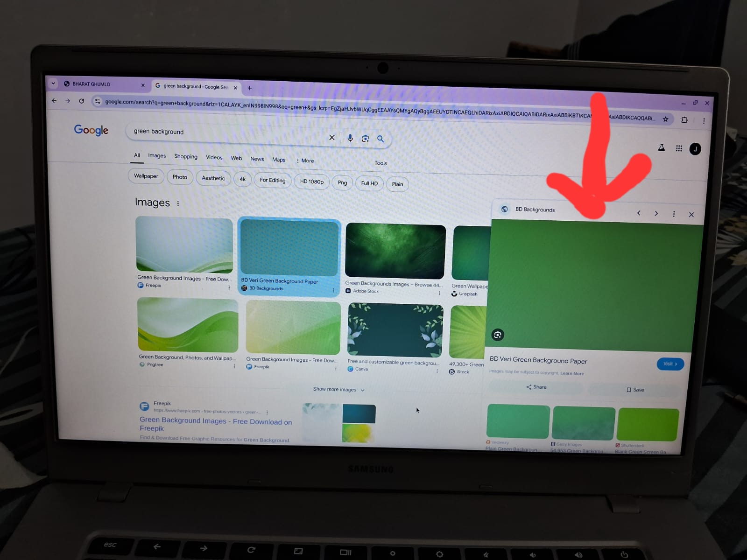Open the Images section three-dot menu
Screen dimensions: 747x560
pos(178,203)
